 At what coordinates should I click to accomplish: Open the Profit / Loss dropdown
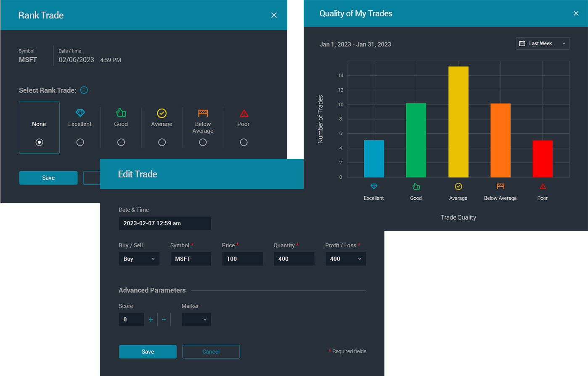click(x=346, y=259)
